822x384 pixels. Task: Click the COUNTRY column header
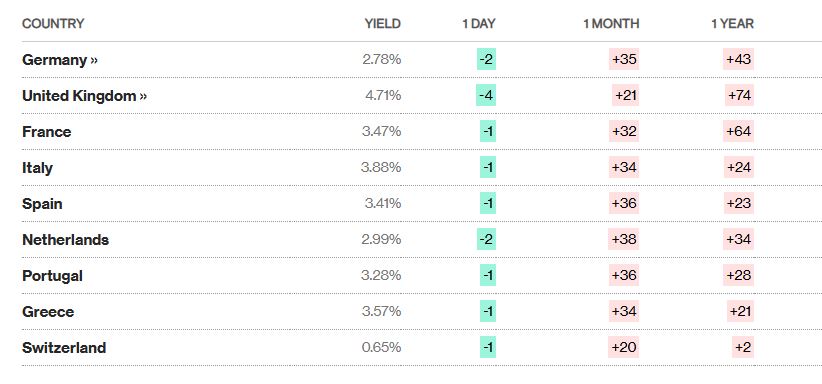53,24
